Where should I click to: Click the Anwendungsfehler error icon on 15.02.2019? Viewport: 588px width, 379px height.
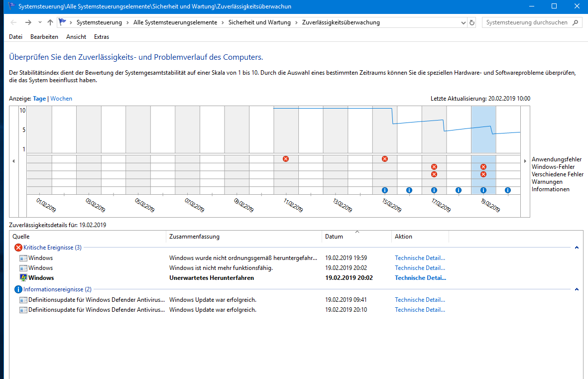tap(385, 159)
